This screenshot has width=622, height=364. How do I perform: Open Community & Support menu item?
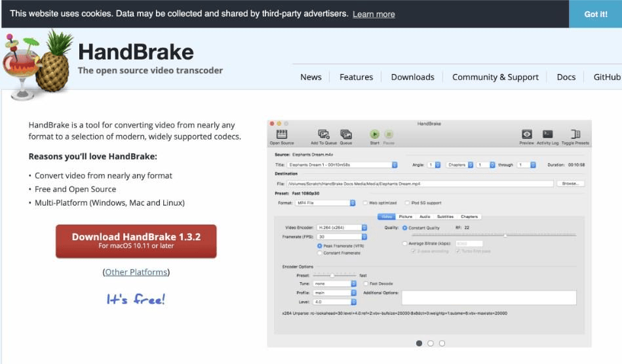(x=496, y=77)
